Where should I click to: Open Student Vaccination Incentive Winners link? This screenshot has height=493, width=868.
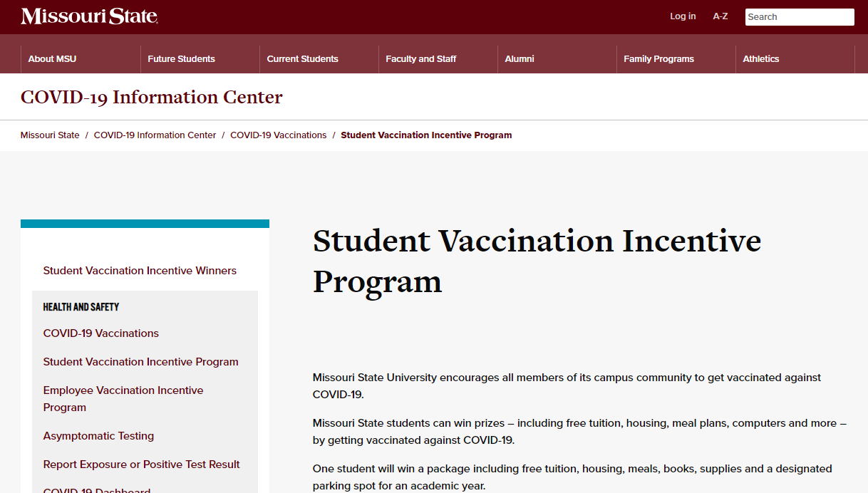(x=140, y=271)
